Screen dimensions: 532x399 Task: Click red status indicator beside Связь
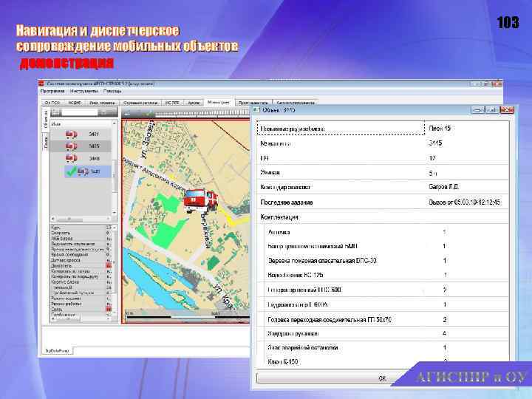point(109,309)
